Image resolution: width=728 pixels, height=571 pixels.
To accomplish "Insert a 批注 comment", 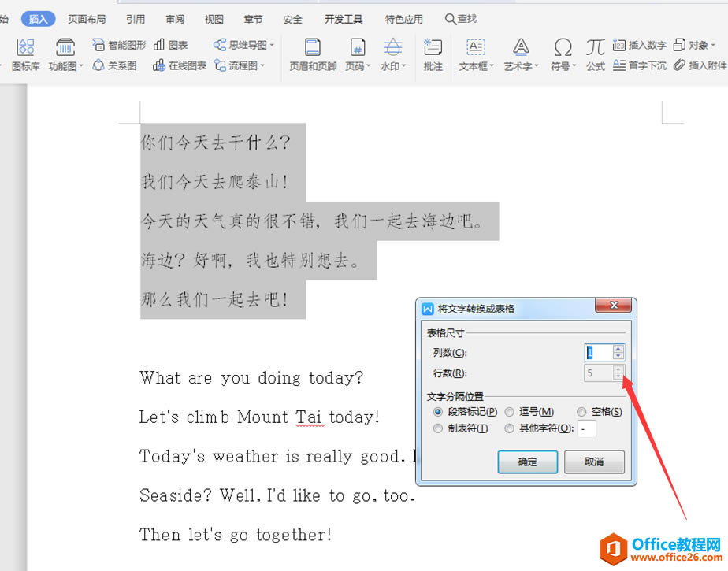I will pyautogui.click(x=433, y=55).
